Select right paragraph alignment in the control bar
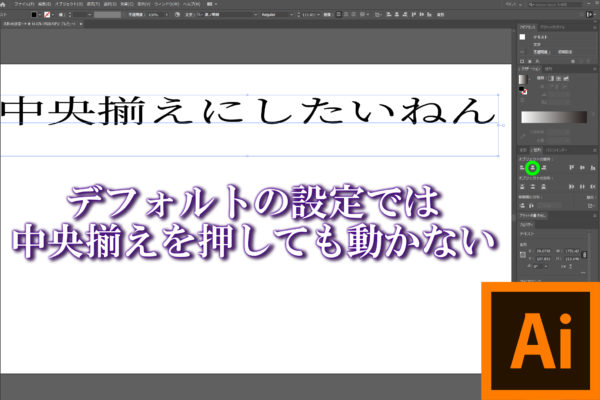 pyautogui.click(x=354, y=15)
